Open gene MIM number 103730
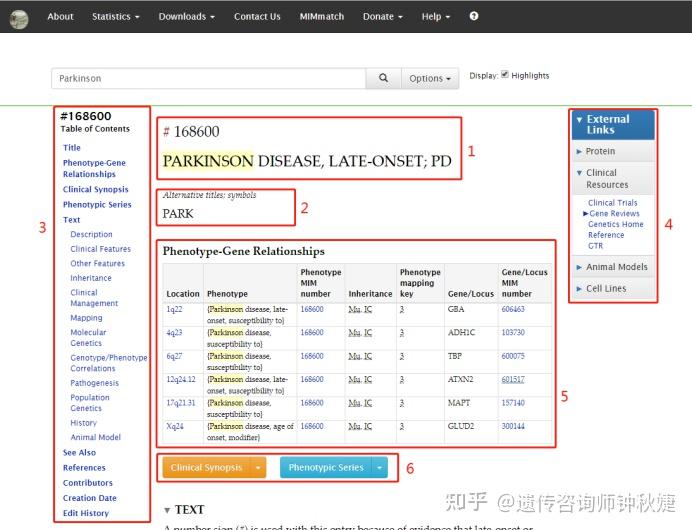Image resolution: width=692 pixels, height=530 pixels. (x=513, y=333)
